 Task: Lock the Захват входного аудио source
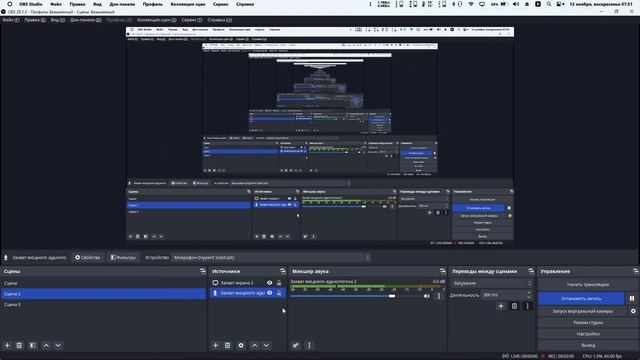pyautogui.click(x=279, y=293)
